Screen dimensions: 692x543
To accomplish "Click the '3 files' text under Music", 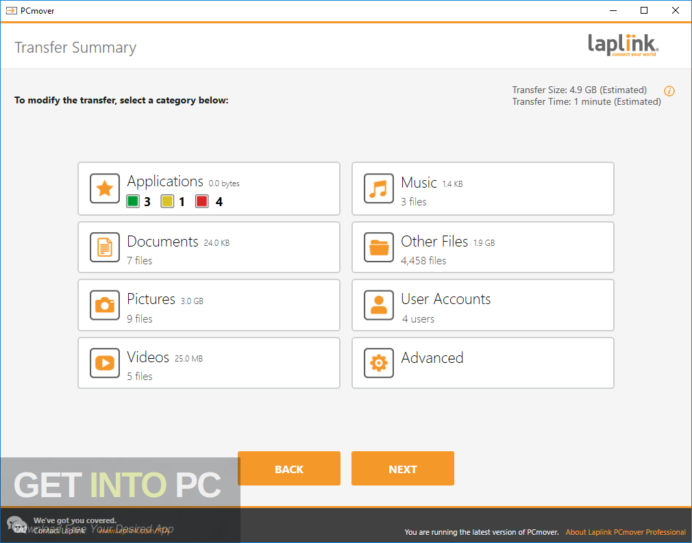I will coord(414,202).
